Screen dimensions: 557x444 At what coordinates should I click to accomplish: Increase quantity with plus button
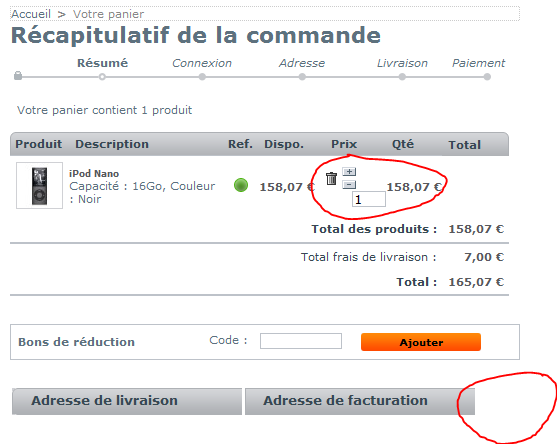349,172
